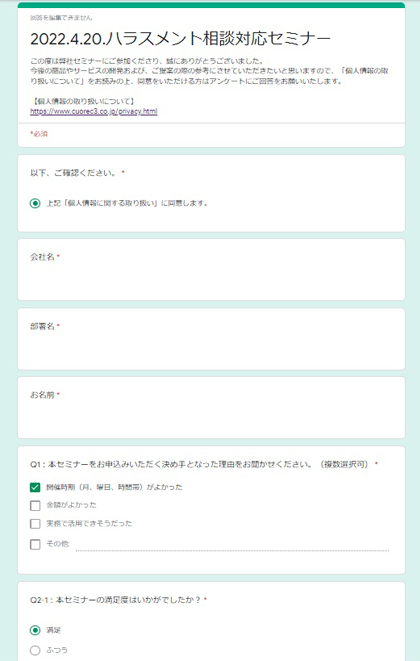Select the 個人情報 consent radio button
This screenshot has width=420, height=661.
(35, 203)
